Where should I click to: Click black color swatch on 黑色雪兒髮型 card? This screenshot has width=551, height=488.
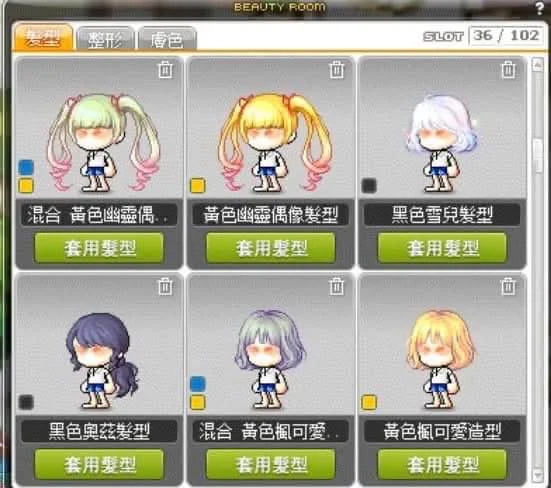369,186
